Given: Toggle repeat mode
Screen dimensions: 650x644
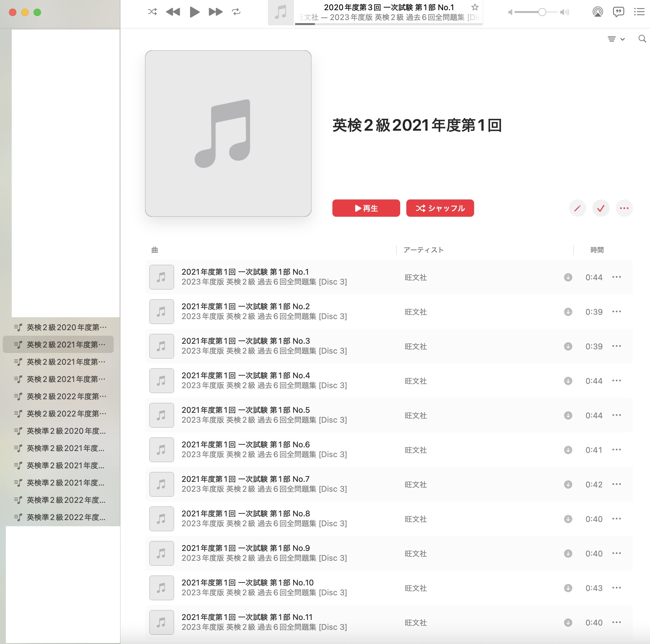Looking at the screenshot, I should (x=236, y=12).
